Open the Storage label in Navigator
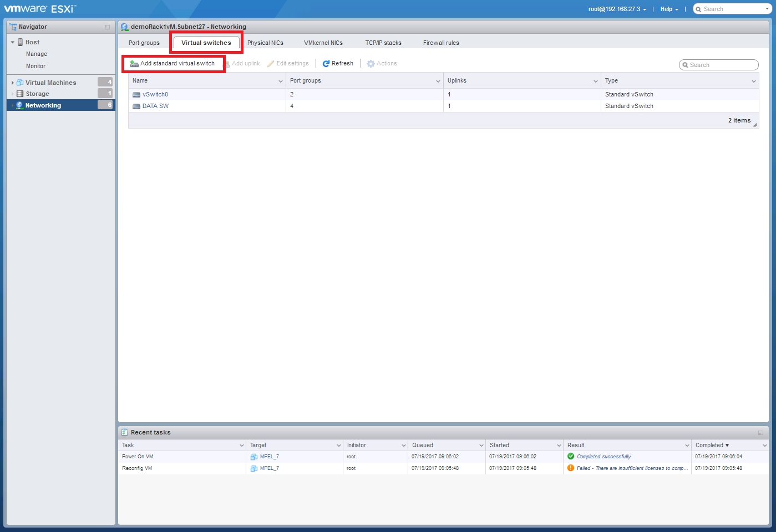This screenshot has width=776, height=532. pyautogui.click(x=37, y=94)
